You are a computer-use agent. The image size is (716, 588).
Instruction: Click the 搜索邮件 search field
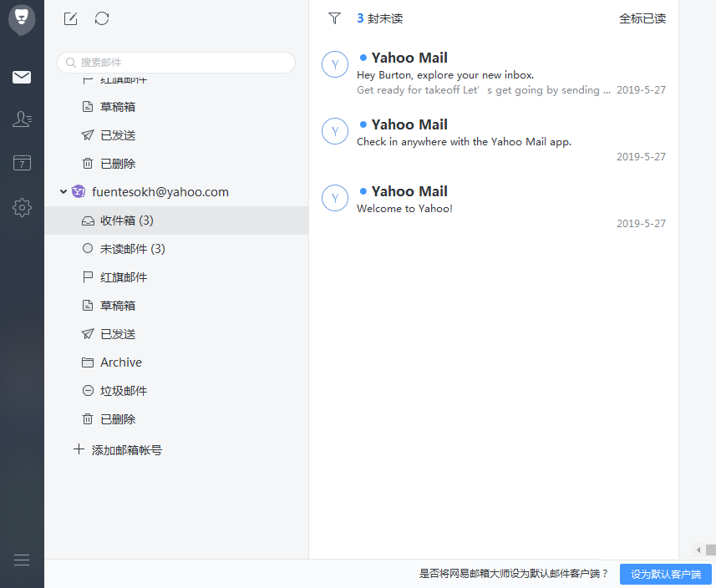click(x=176, y=63)
